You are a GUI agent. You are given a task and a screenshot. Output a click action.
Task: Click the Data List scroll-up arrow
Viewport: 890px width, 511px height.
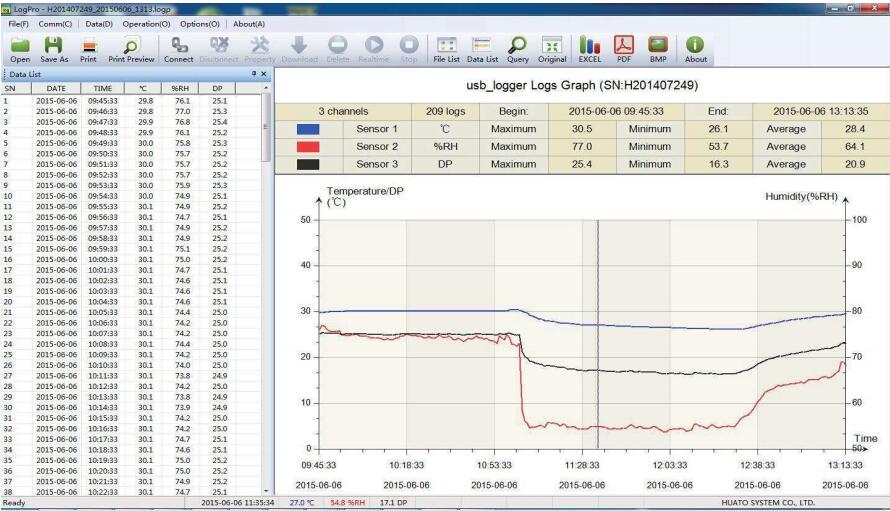coord(266,89)
